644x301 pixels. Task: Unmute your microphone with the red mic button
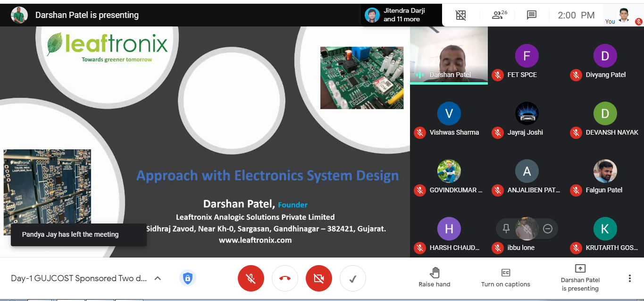251,278
